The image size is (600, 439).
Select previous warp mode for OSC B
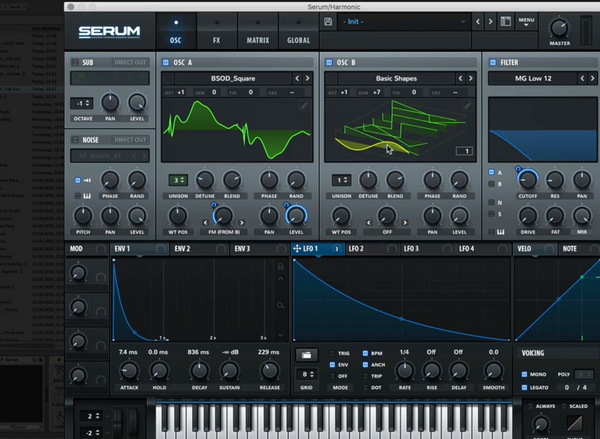click(369, 222)
